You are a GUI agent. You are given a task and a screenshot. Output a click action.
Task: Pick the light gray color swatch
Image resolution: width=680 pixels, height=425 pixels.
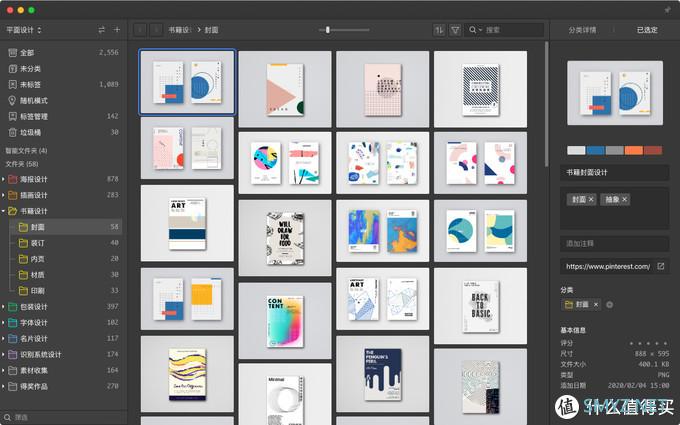(x=576, y=150)
